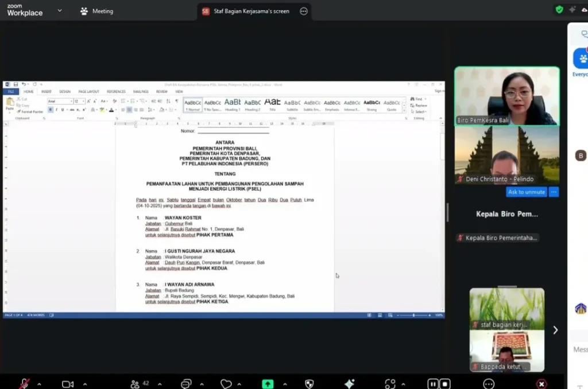The height and width of the screenshot is (389, 588).
Task: Switch to the Meeting tab
Action: (96, 11)
